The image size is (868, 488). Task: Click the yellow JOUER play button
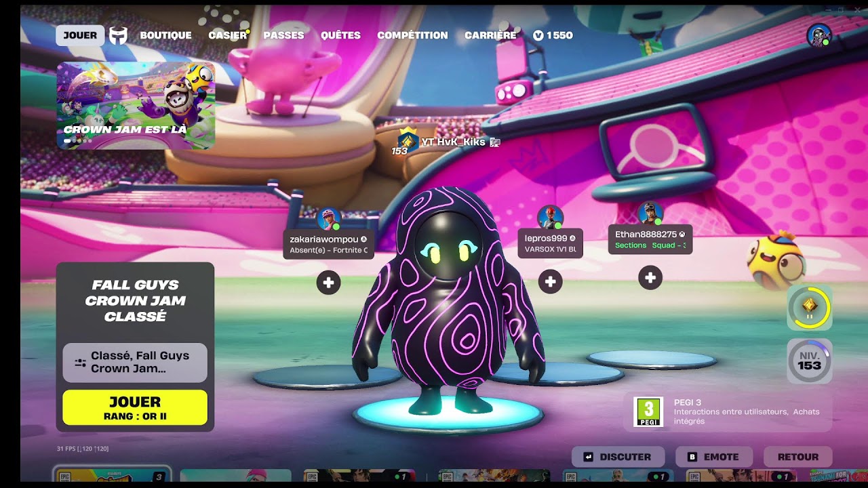pyautogui.click(x=135, y=407)
